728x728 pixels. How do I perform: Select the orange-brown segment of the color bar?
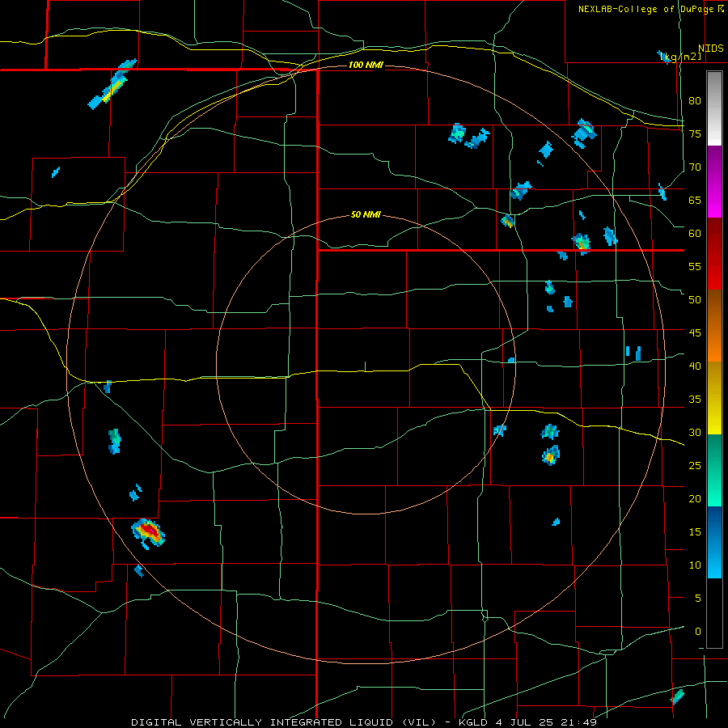(714, 325)
